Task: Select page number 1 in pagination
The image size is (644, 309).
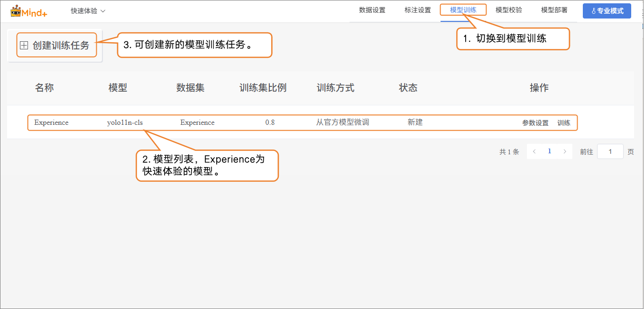Action: point(550,151)
